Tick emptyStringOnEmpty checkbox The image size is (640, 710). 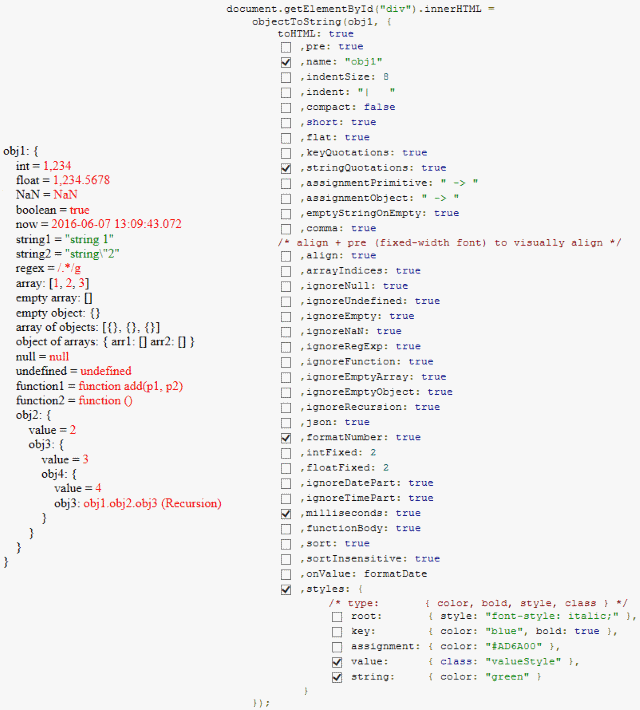coord(286,214)
